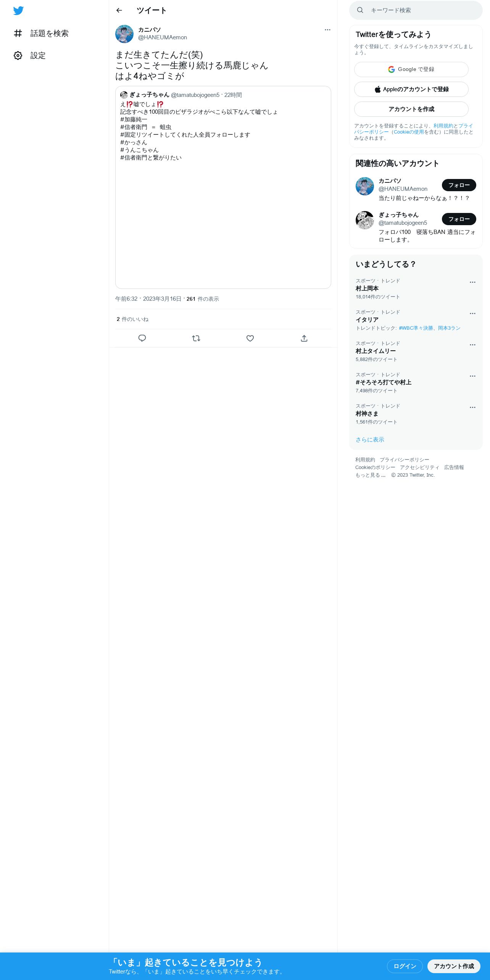Open the イタリア trend

click(416, 320)
